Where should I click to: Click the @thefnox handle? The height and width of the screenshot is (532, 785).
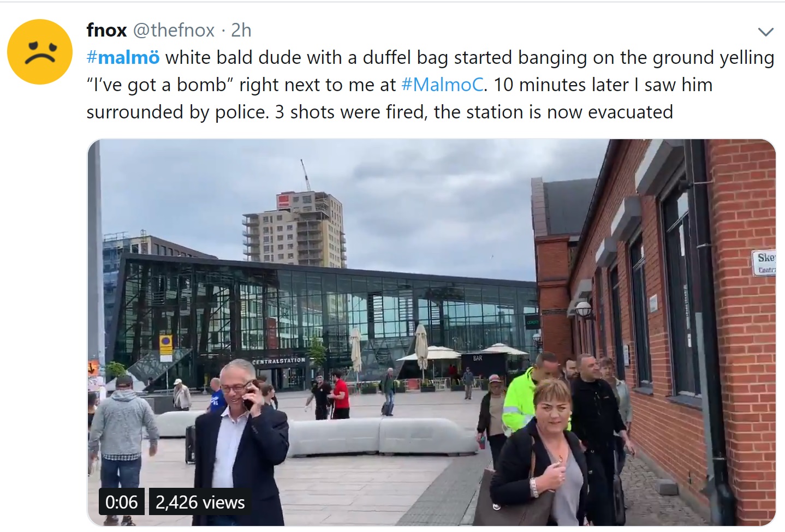click(174, 30)
